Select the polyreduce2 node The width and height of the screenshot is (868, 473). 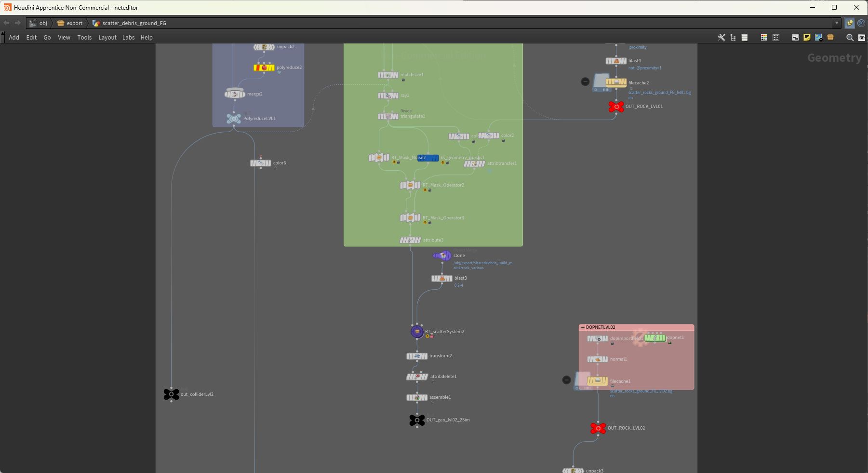click(264, 68)
